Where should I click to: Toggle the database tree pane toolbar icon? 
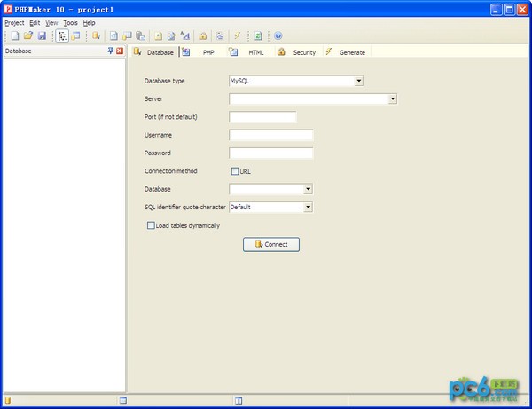pos(62,35)
